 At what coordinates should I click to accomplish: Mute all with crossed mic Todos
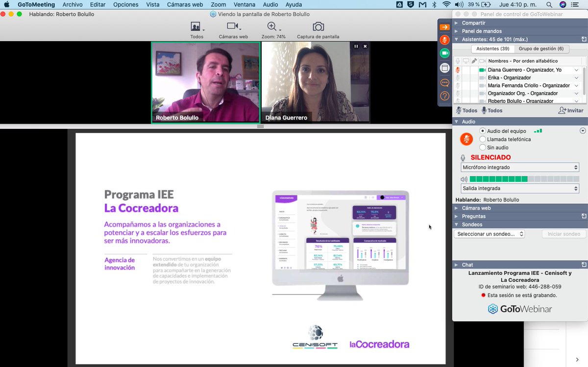[466, 110]
